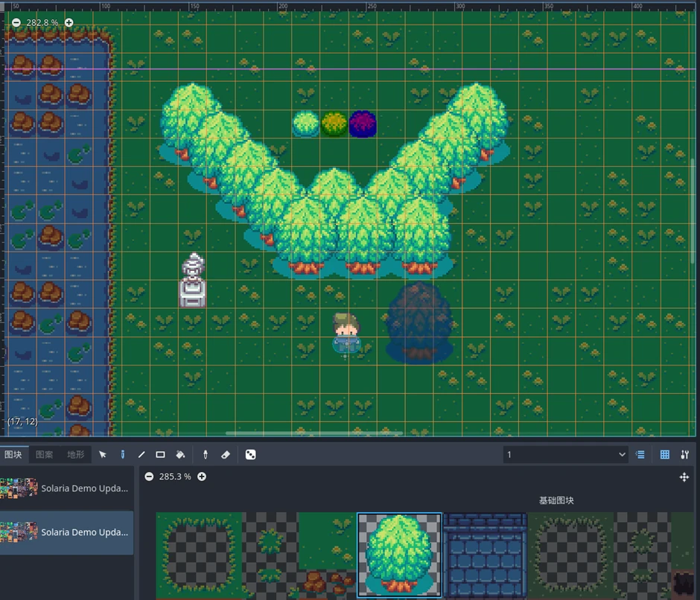This screenshot has width=700, height=600.
Task: Toggle random tile placement dice
Action: (x=250, y=454)
